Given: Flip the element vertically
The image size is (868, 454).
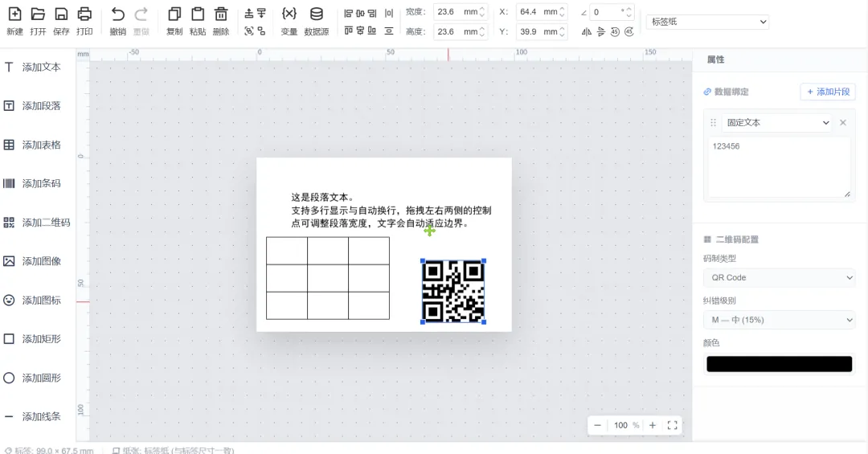Looking at the screenshot, I should pyautogui.click(x=601, y=31).
